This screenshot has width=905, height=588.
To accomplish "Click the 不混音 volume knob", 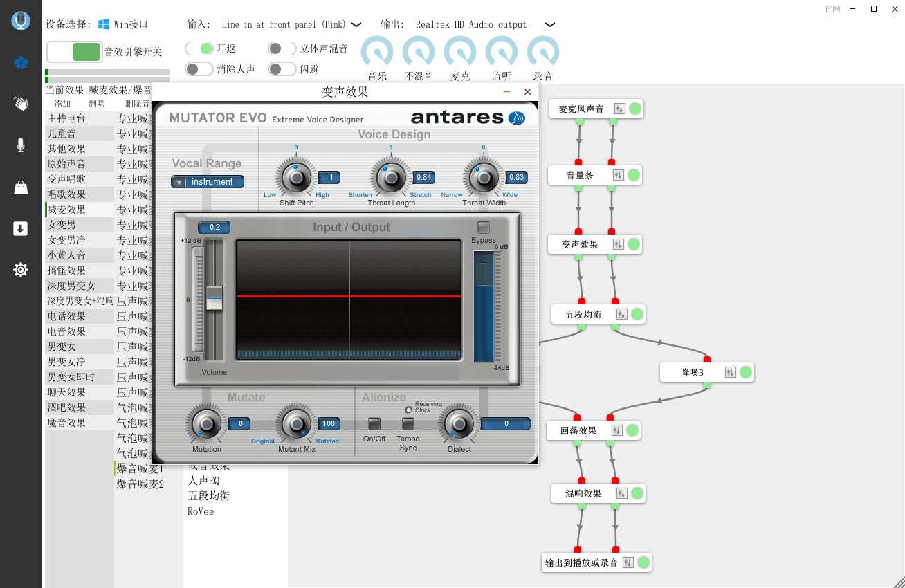I will 419,53.
